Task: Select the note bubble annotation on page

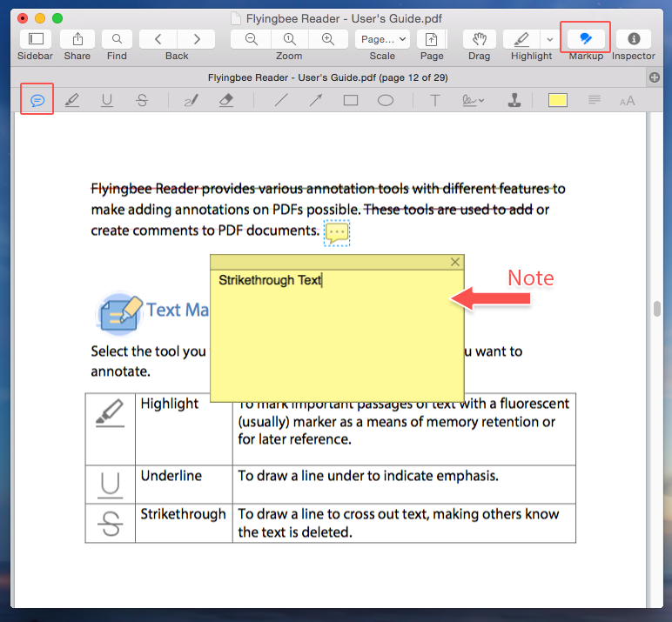Action: tap(337, 233)
